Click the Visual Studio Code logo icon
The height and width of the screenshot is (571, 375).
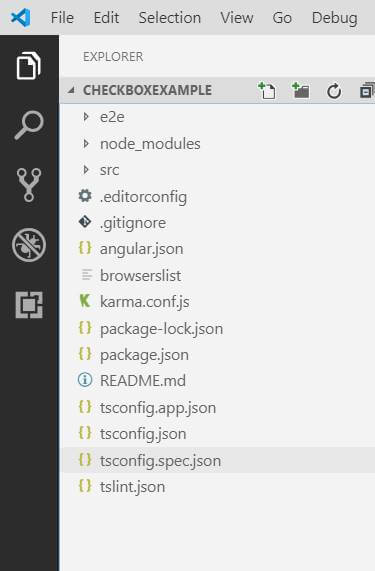tap(20, 17)
